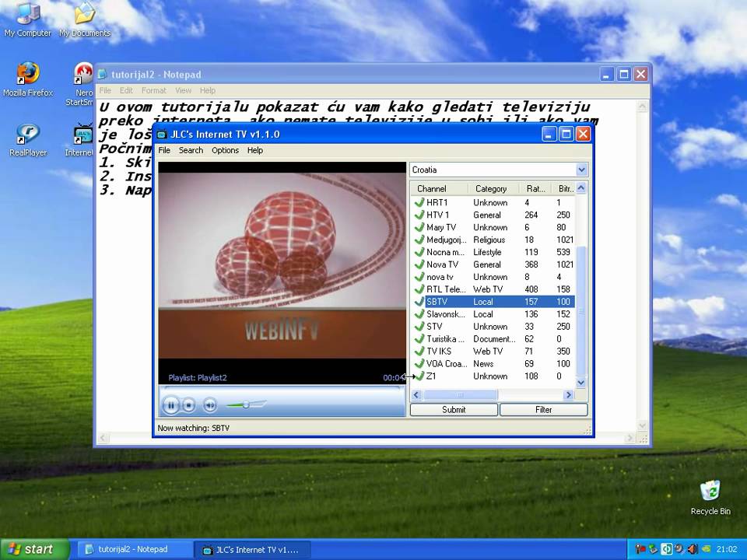Click the video display area
This screenshot has height=560, width=747.
pyautogui.click(x=282, y=273)
